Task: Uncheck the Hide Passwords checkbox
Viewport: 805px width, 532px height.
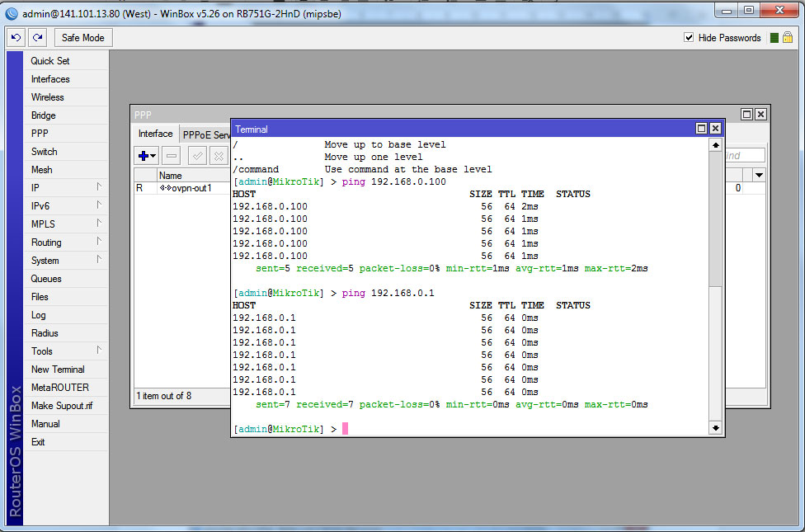Action: (689, 38)
